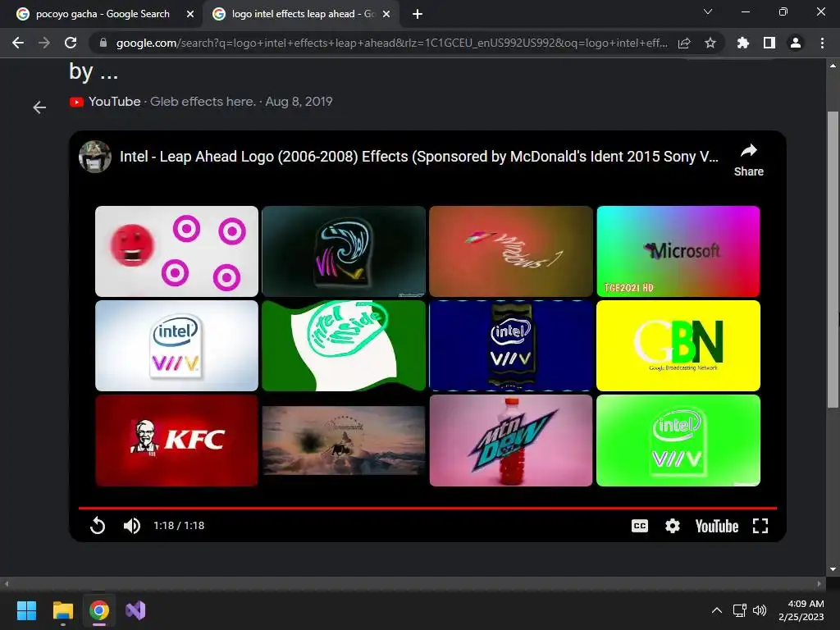The image size is (840, 630).
Task: Click the horizontal scrollbar right arrow
Action: (819, 584)
